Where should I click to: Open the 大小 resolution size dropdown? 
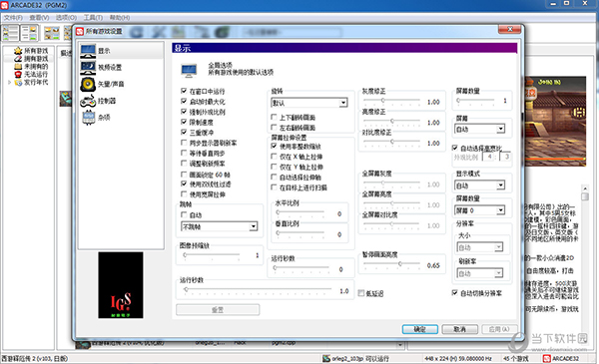pyautogui.click(x=480, y=247)
